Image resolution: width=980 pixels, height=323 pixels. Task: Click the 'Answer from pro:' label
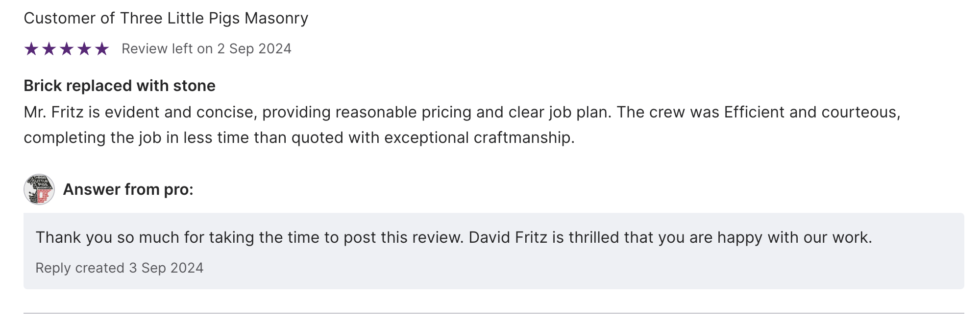[x=128, y=189]
